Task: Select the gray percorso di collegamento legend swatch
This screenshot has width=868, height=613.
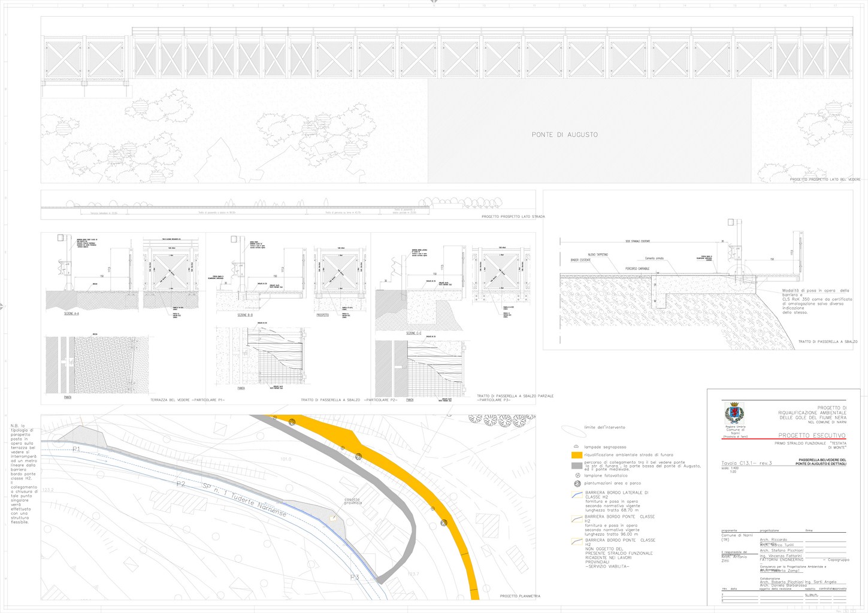Action: click(x=577, y=465)
